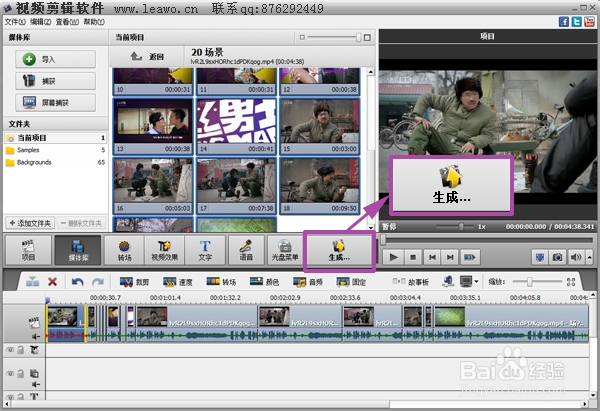Select the Samples folder
This screenshot has width=600, height=411.
click(x=55, y=150)
